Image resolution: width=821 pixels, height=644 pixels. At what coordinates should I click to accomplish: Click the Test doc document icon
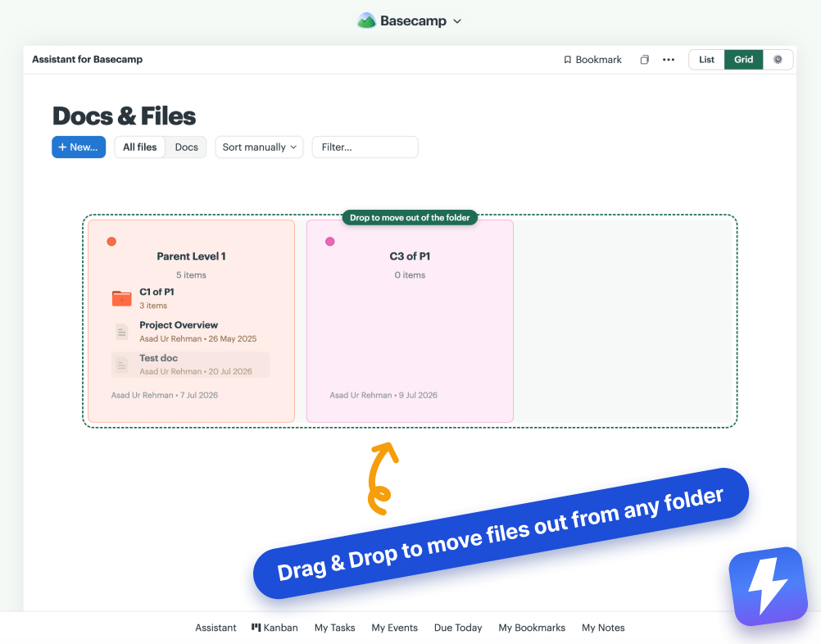pyautogui.click(x=121, y=365)
